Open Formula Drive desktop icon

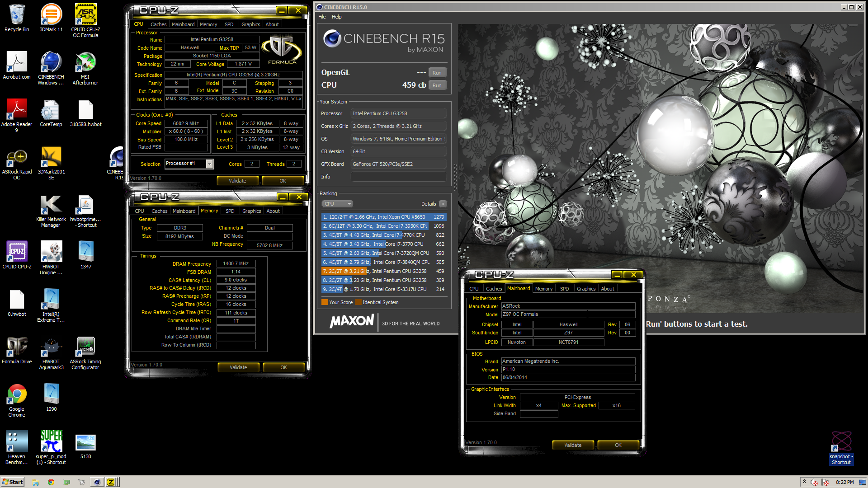coord(17,350)
